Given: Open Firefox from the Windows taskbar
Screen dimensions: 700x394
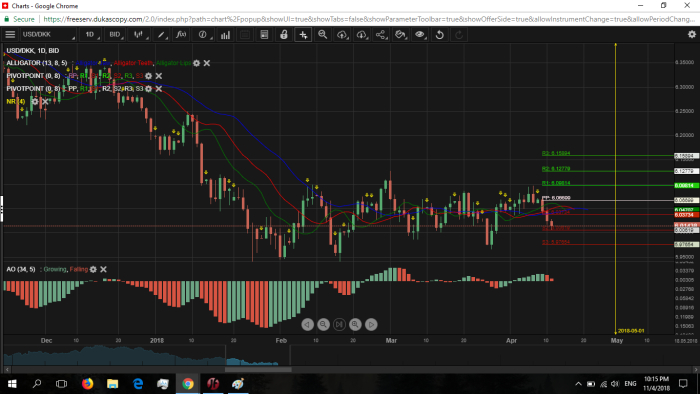Looking at the screenshot, I should tap(88, 384).
